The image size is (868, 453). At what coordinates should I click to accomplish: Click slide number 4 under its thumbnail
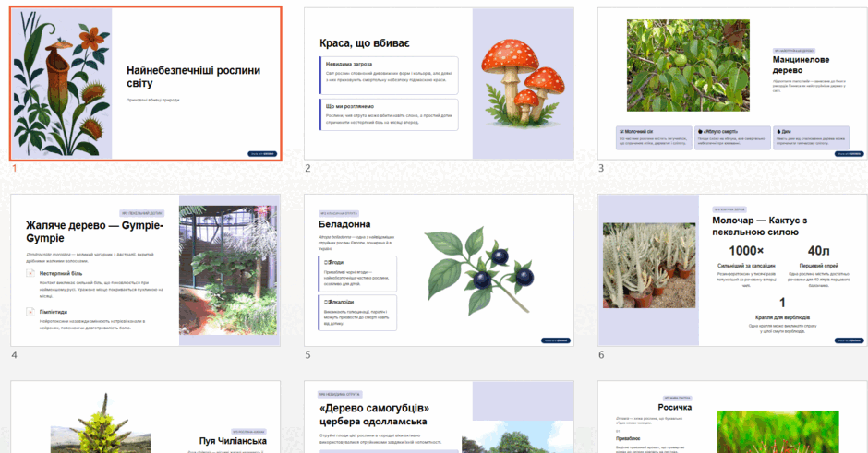coord(15,354)
